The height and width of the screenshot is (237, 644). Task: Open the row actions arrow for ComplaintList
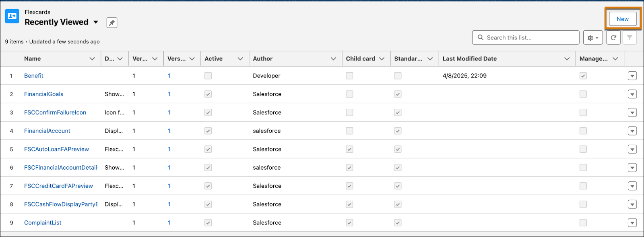coord(632,223)
